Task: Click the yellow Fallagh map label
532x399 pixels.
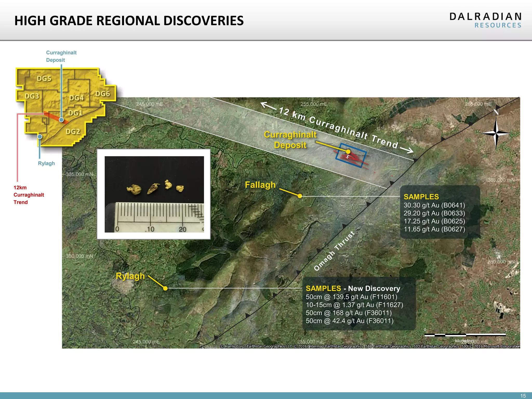Action: coord(260,185)
